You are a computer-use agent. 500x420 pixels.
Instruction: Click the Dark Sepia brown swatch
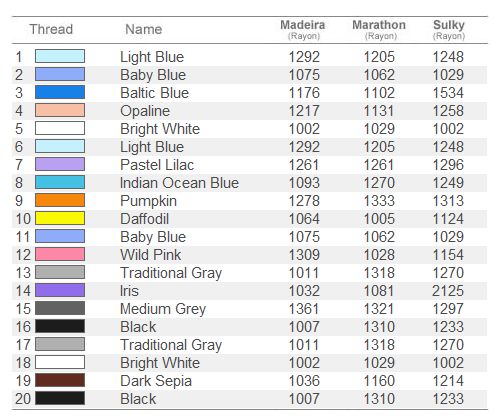60,380
